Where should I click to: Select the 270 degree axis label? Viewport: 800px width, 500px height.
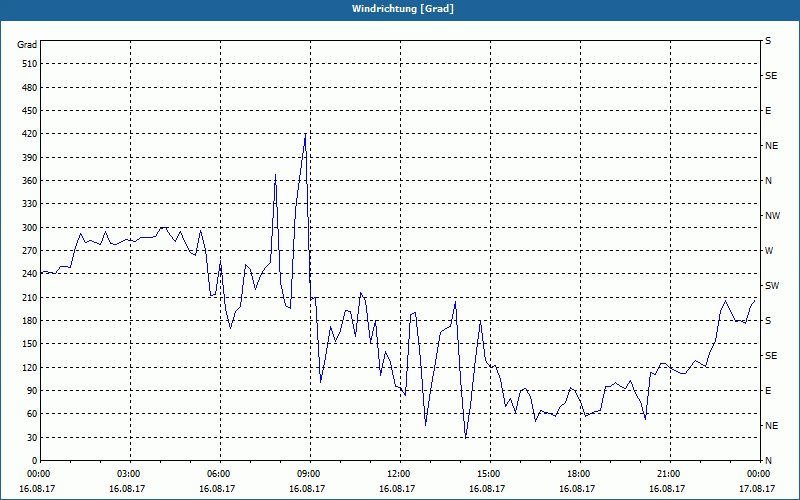(x=30, y=251)
